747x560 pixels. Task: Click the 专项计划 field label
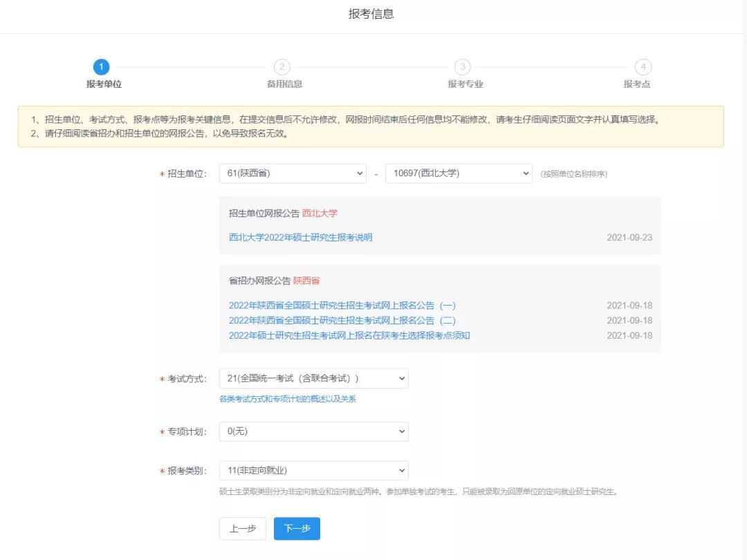186,432
